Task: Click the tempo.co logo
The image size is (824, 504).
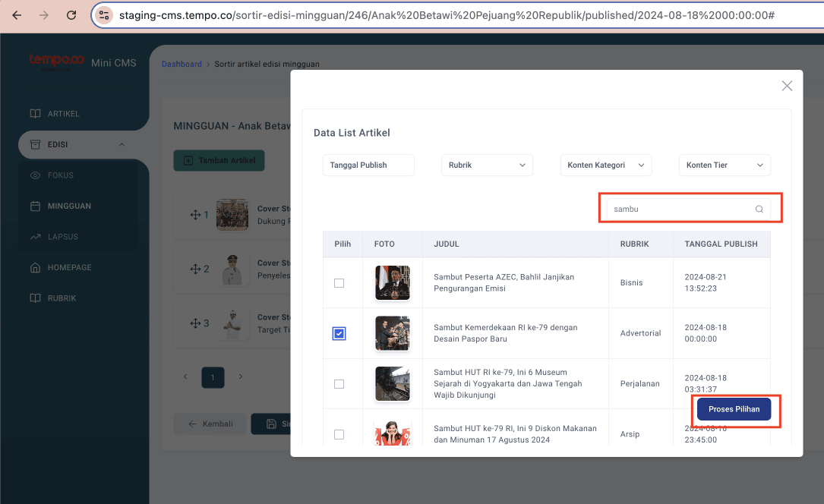Action: (56, 61)
